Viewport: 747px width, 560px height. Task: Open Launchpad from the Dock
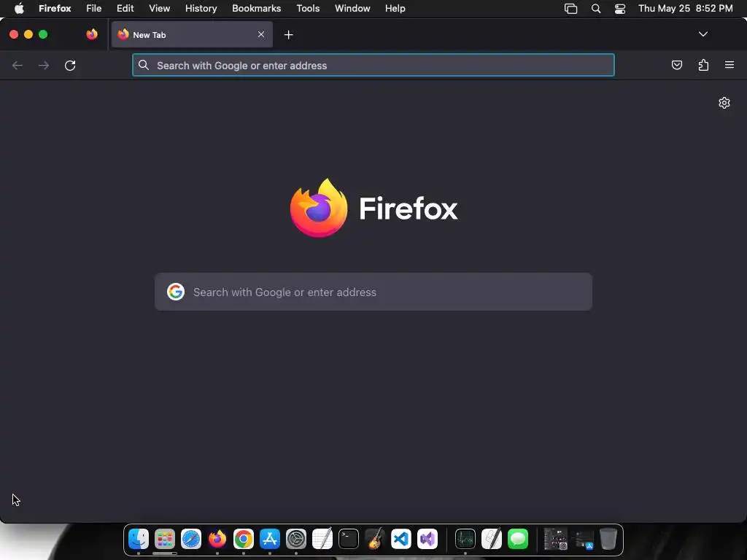coord(165,539)
